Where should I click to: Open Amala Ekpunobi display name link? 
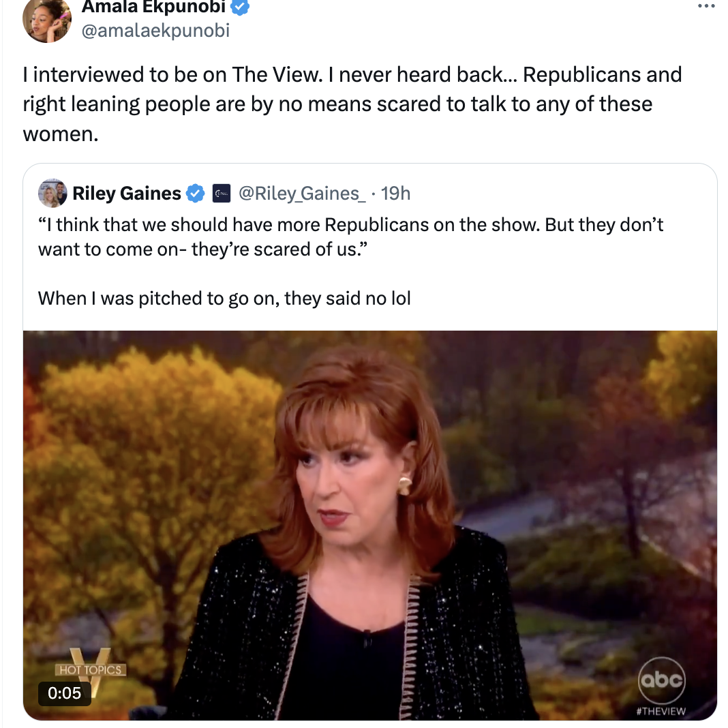click(x=153, y=7)
